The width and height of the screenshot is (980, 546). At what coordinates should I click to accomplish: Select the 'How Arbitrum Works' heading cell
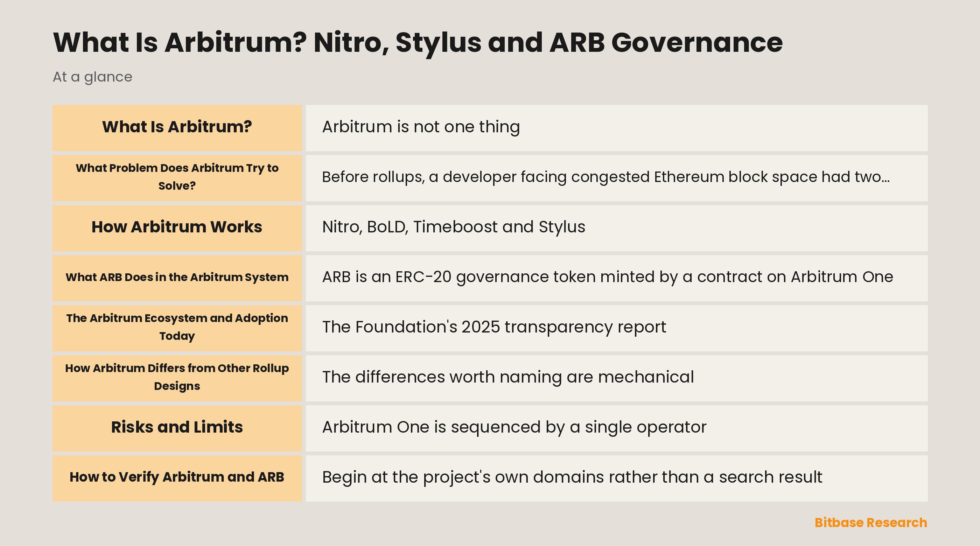pyautogui.click(x=177, y=228)
